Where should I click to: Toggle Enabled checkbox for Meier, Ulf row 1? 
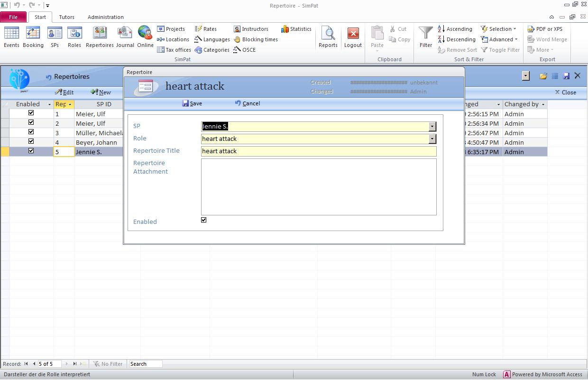tap(31, 113)
